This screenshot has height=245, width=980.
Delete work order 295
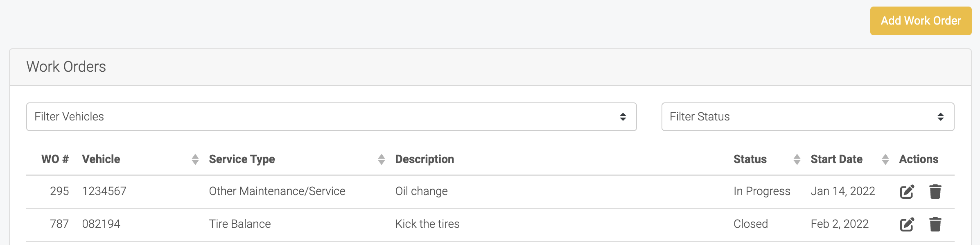[935, 191]
